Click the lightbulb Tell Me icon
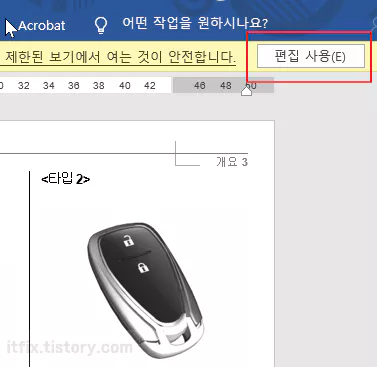Image resolution: width=377 pixels, height=367 pixels. tap(101, 25)
